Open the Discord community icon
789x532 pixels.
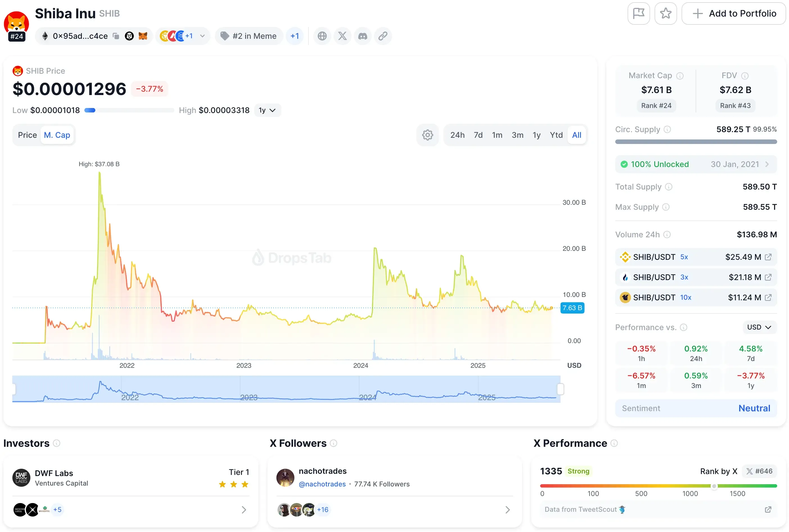coord(363,36)
